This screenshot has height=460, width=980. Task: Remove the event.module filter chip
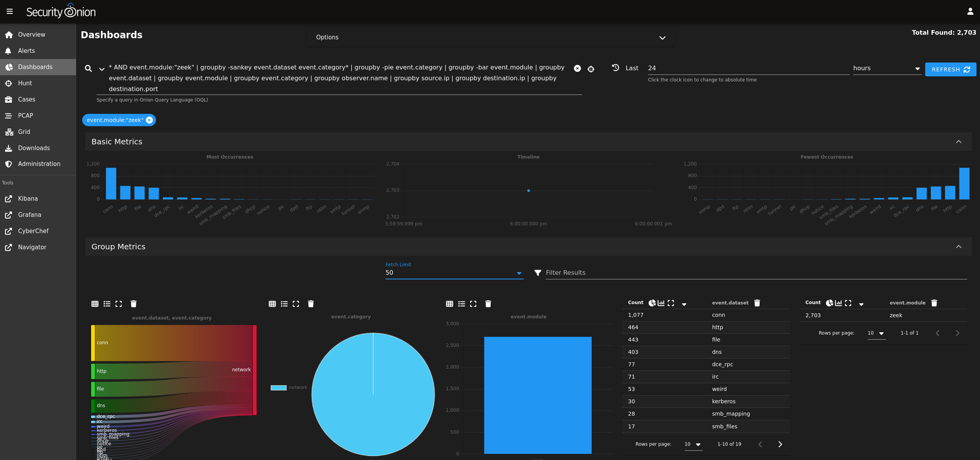coord(149,120)
